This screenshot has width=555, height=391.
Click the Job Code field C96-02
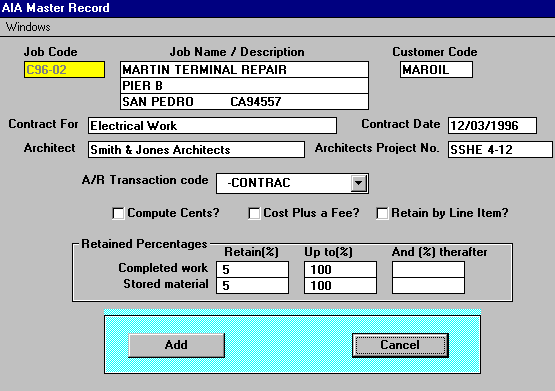point(64,69)
